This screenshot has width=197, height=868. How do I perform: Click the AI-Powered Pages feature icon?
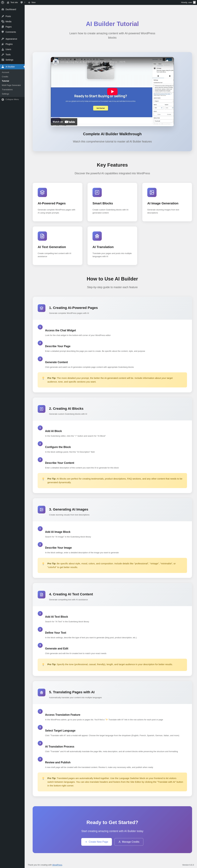coord(42,192)
